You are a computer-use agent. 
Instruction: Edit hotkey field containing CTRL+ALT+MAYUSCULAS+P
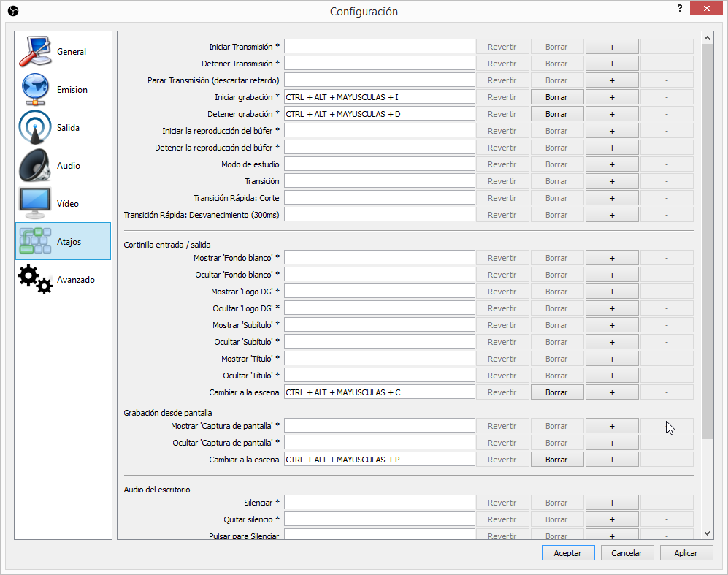379,459
